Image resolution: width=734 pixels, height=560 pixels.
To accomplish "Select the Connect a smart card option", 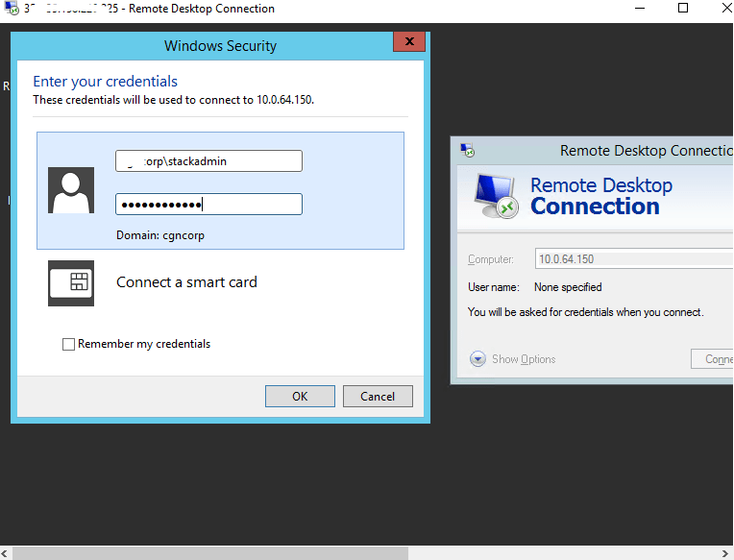I will point(186,282).
